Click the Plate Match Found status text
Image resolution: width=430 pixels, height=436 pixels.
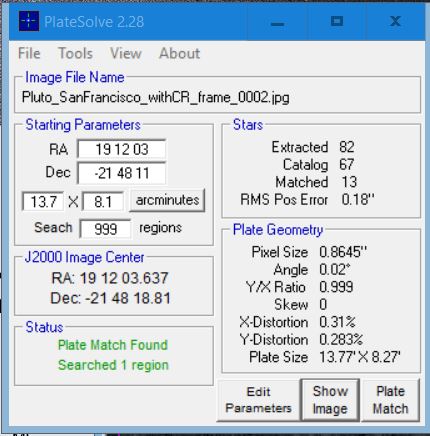pyautogui.click(x=113, y=345)
